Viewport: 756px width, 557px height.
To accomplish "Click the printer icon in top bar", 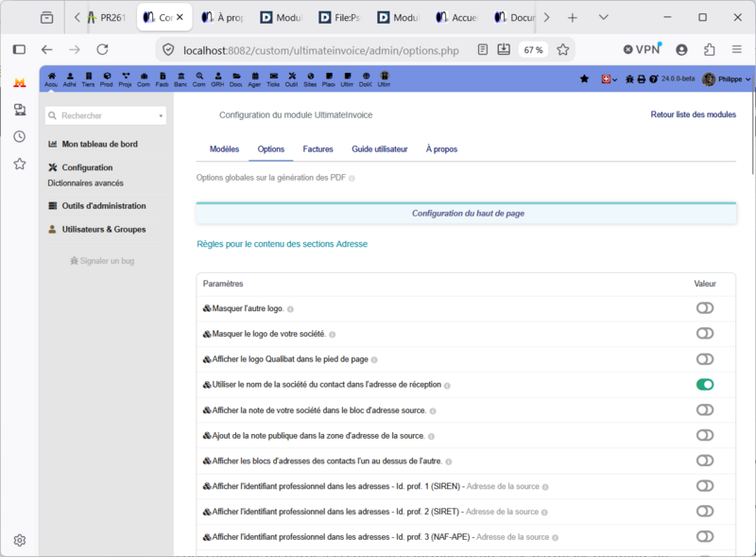I will tap(642, 78).
